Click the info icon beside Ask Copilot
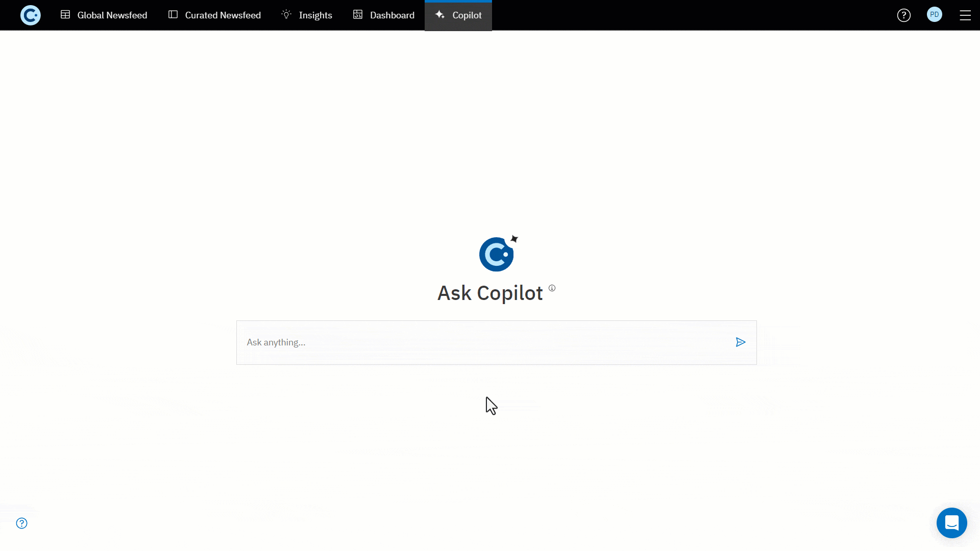 (x=552, y=287)
